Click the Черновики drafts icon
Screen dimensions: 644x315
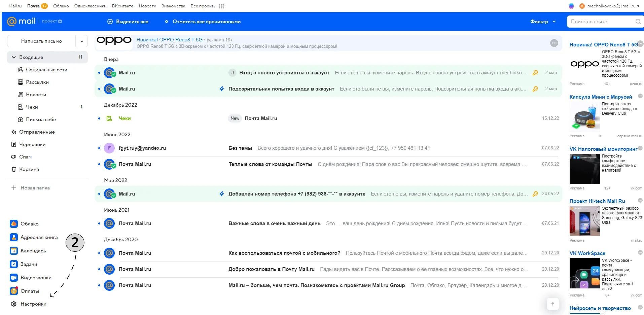click(x=14, y=144)
